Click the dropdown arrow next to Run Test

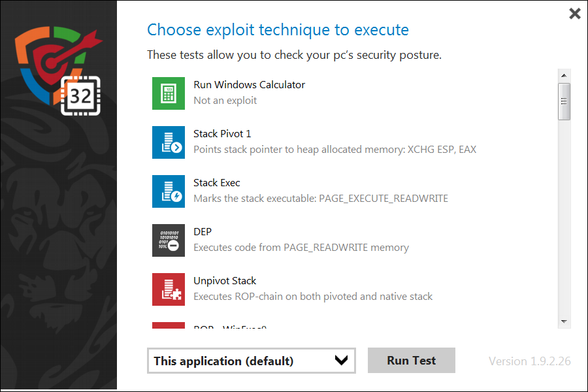(340, 361)
